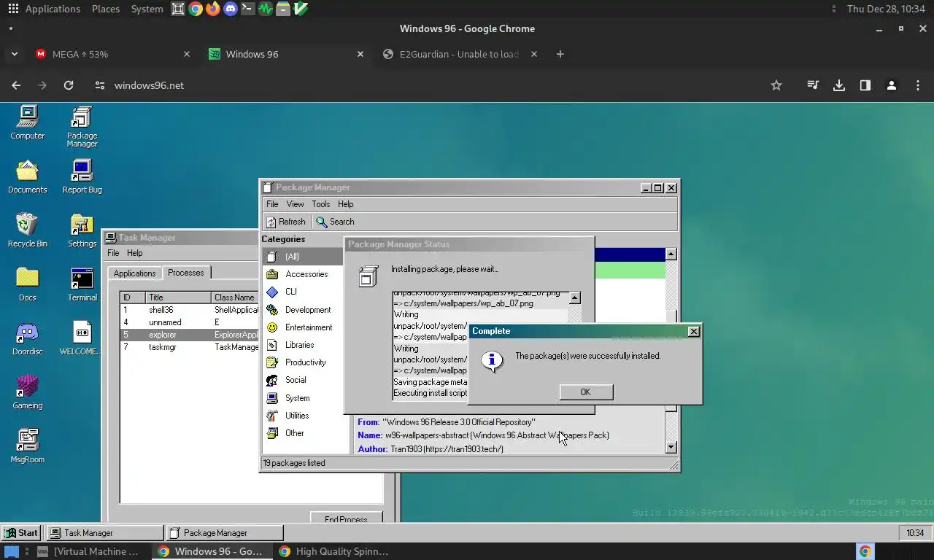Bookmark this page with star icon
This screenshot has height=560, width=934.
[776, 85]
